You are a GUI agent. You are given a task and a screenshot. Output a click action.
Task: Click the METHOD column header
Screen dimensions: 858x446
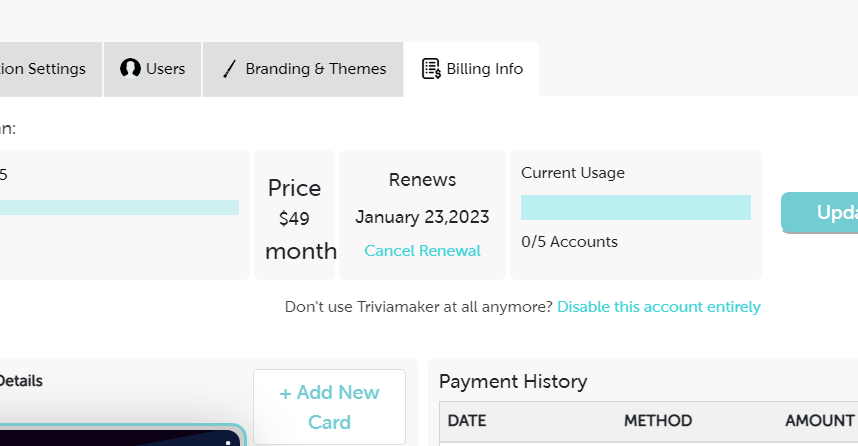pos(657,421)
